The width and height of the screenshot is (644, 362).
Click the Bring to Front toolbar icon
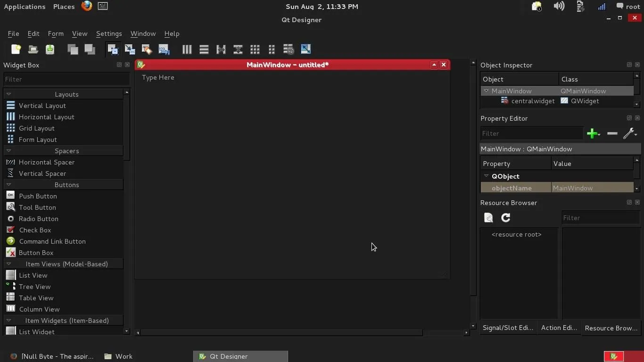point(90,49)
